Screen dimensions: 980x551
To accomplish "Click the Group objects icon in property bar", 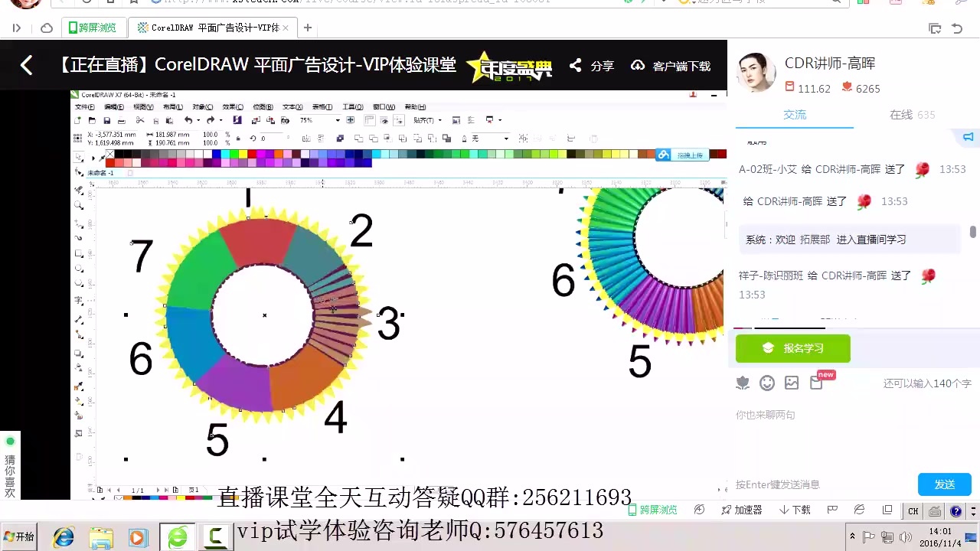I will coord(523,139).
